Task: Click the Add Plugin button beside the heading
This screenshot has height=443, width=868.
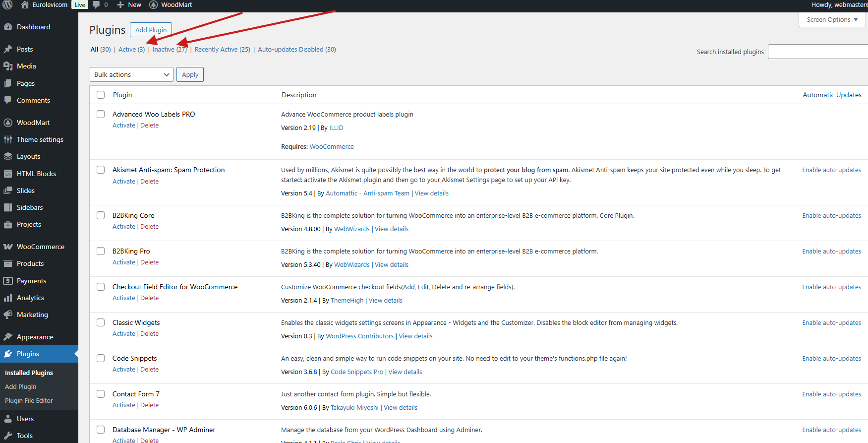Action: coord(151,30)
